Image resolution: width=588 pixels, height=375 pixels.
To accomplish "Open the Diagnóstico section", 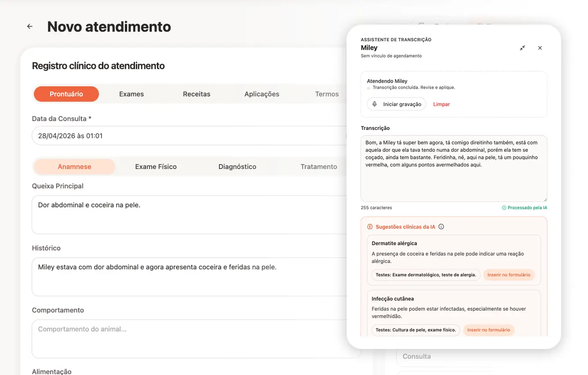I will tap(237, 167).
